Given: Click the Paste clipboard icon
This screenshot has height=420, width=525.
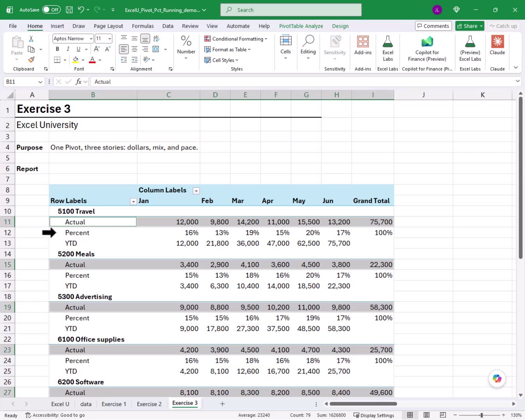Looking at the screenshot, I should point(17,42).
